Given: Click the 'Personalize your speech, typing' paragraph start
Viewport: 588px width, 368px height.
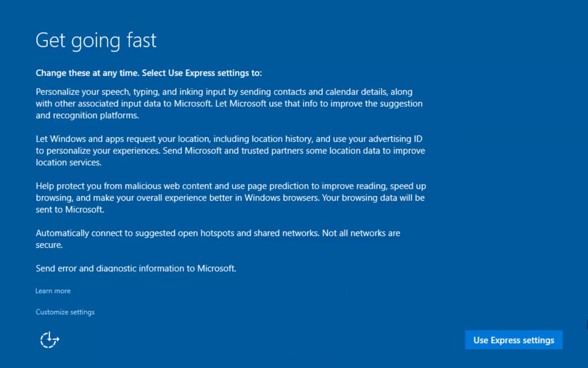Looking at the screenshot, I should point(77,92).
